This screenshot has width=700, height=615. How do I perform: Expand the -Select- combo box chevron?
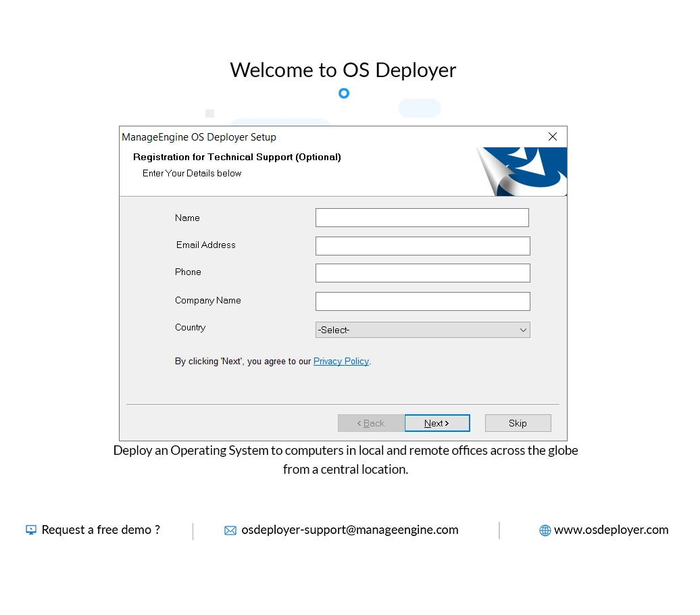click(523, 330)
